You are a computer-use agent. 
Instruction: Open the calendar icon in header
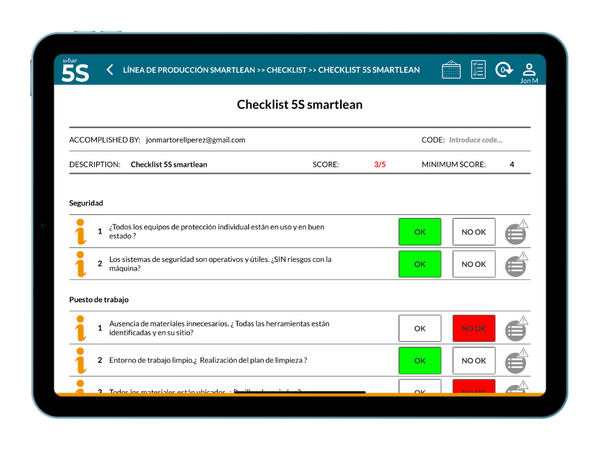pyautogui.click(x=451, y=70)
